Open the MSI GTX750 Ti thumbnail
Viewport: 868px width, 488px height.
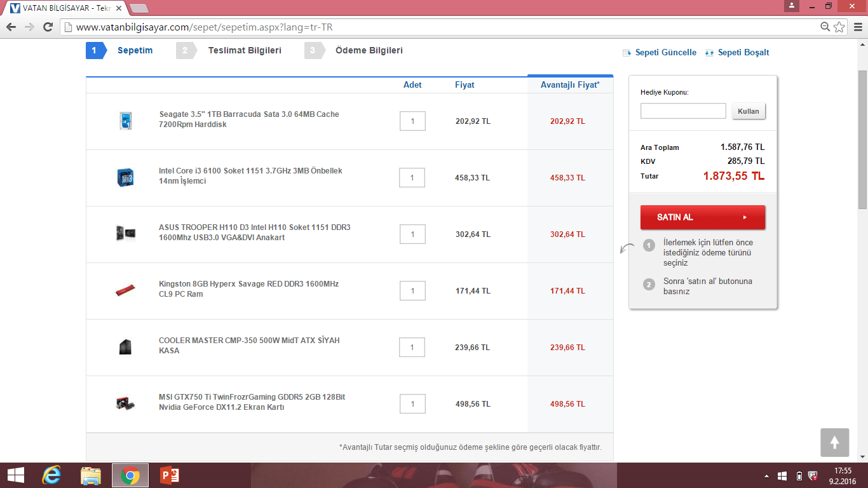click(x=125, y=403)
